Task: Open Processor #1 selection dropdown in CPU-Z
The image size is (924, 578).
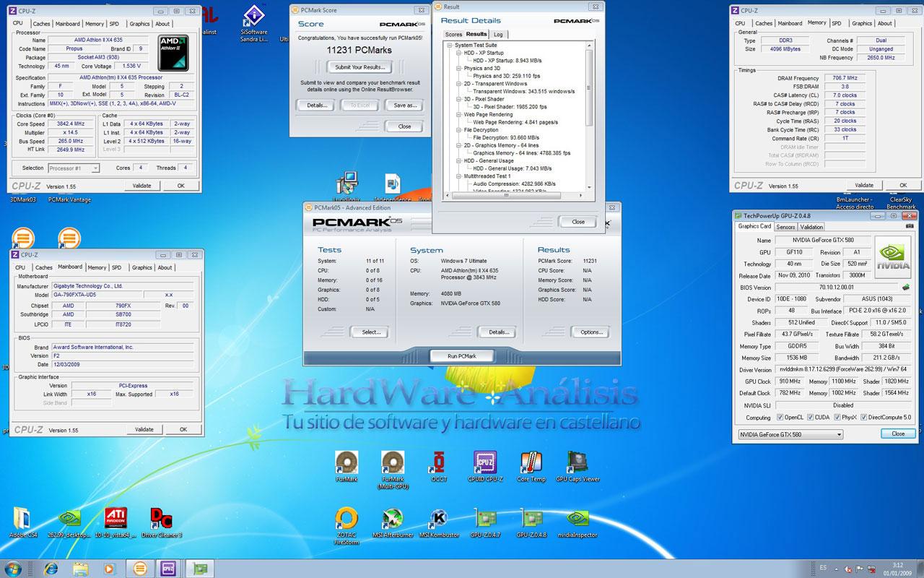Action: coord(74,168)
